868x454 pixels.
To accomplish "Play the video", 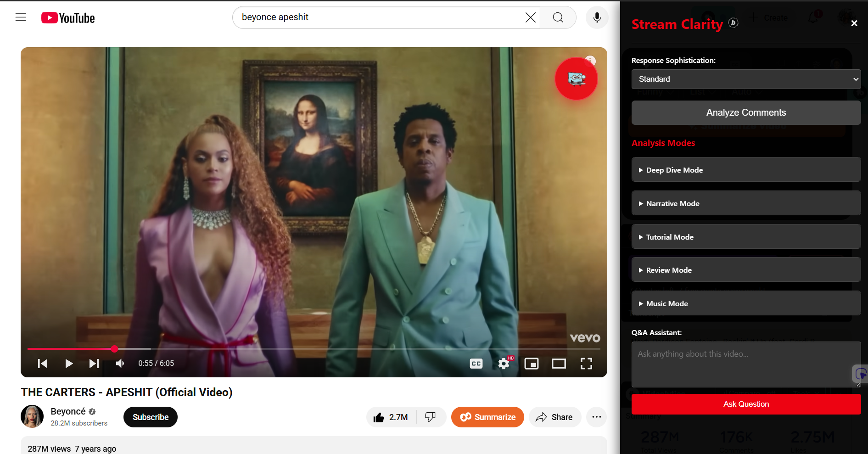I will (69, 364).
